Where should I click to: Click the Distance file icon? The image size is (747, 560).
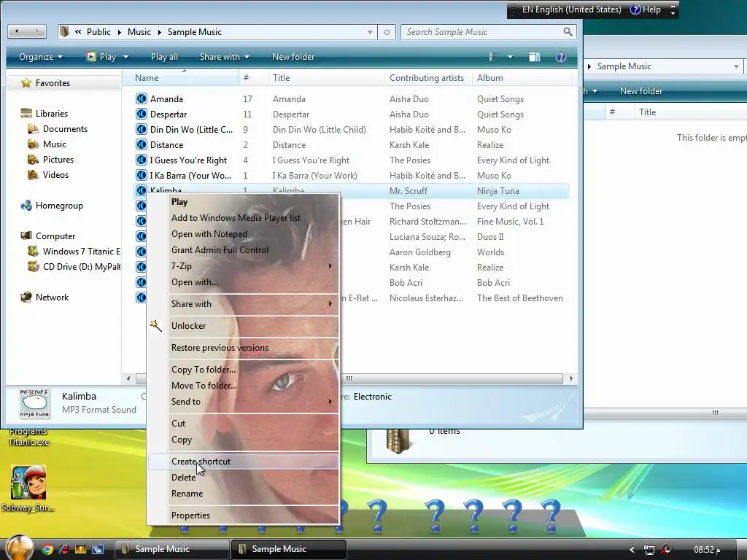(x=141, y=145)
